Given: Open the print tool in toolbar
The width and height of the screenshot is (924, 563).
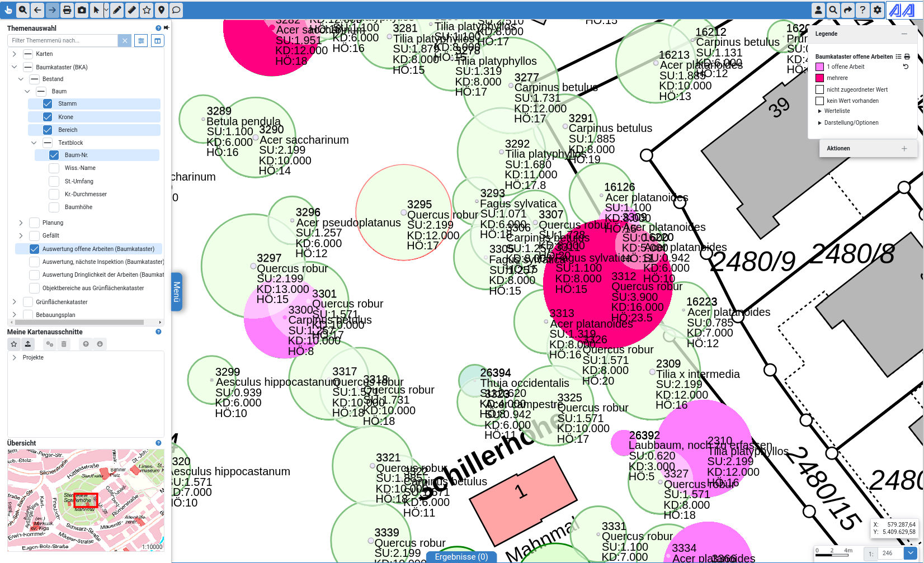Looking at the screenshot, I should point(67,10).
